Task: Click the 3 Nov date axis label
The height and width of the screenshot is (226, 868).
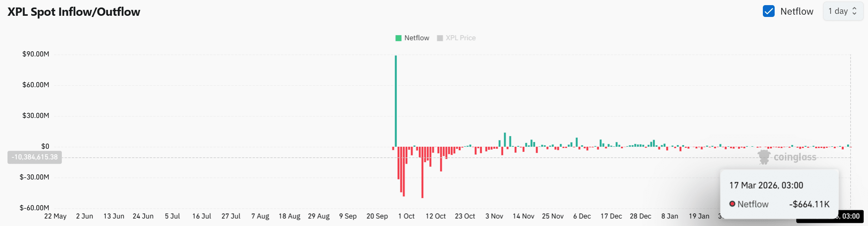Action: click(494, 216)
